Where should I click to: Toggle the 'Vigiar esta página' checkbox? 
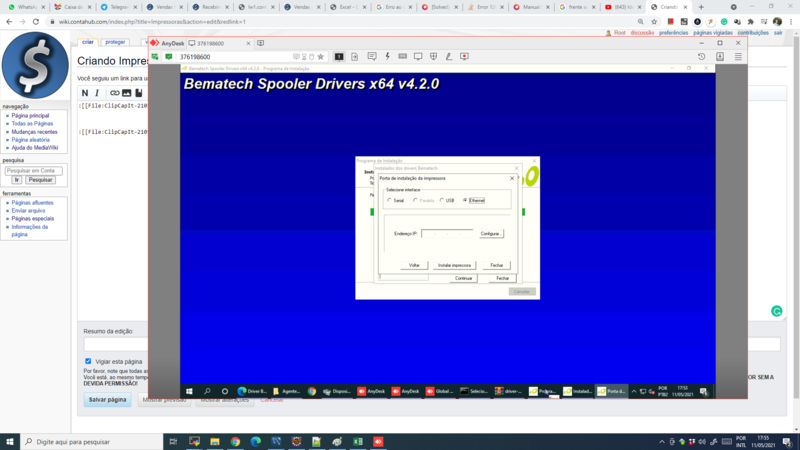(88, 361)
